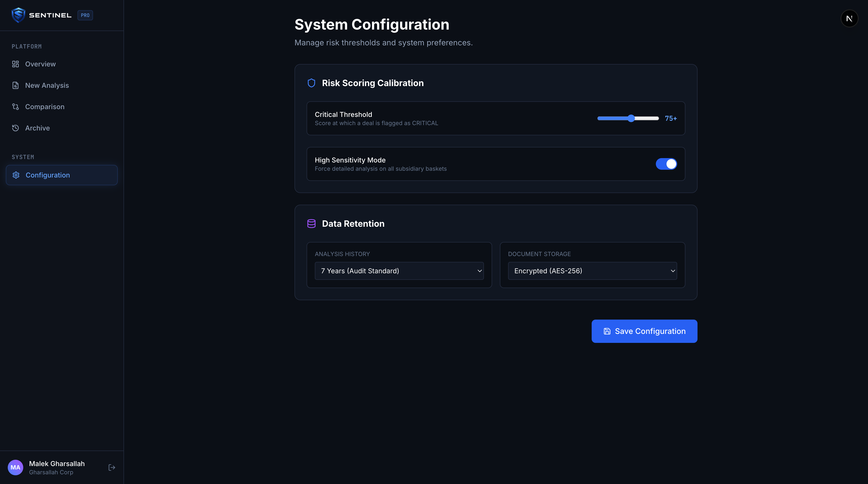Click the logout icon beside Malek Gharsallah
This screenshot has height=484, width=868.
pyautogui.click(x=112, y=468)
